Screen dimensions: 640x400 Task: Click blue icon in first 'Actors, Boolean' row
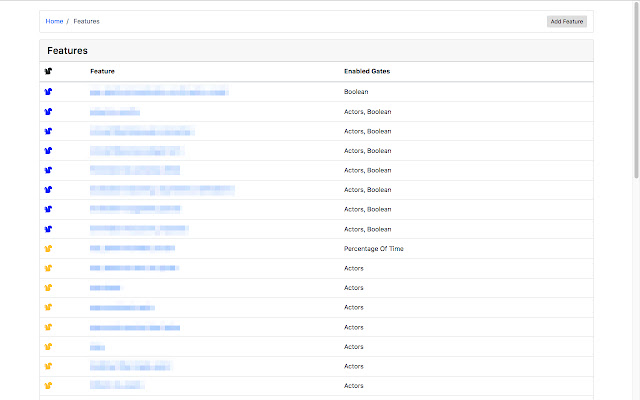click(48, 111)
